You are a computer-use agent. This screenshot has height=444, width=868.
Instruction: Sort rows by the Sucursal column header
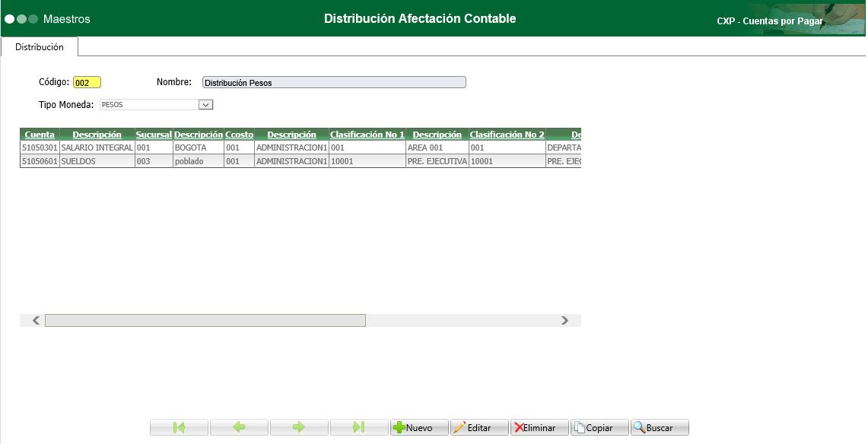[x=152, y=134]
